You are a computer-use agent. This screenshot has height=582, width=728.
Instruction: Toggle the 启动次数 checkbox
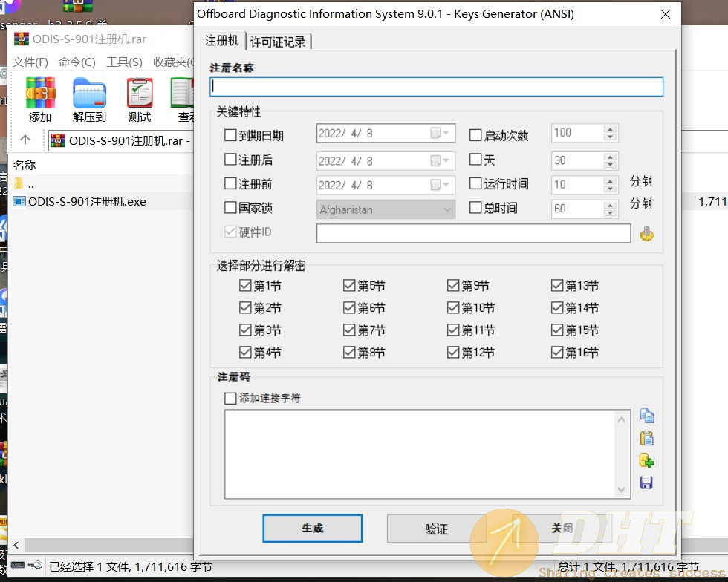tap(476, 135)
